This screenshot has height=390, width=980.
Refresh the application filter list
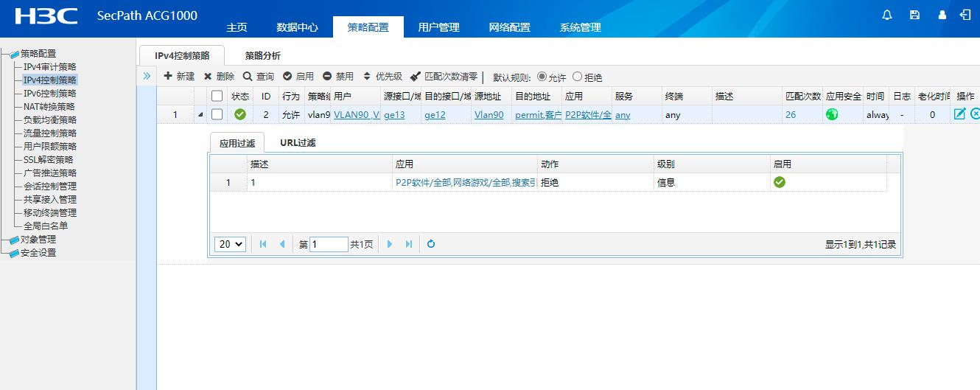(431, 244)
